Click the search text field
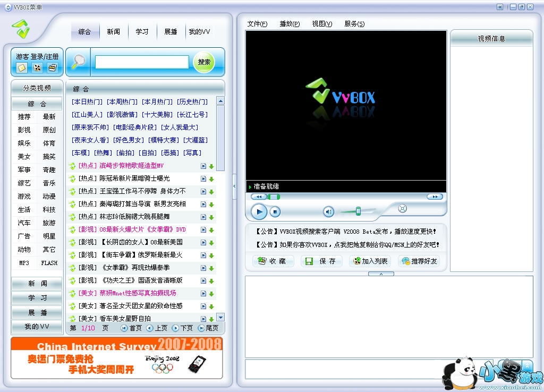 pos(142,62)
